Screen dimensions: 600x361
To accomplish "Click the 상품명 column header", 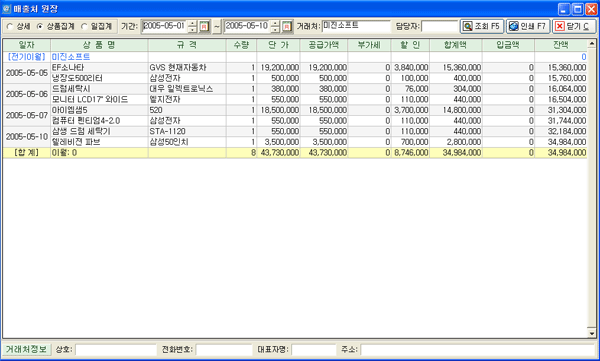I will click(x=99, y=45).
